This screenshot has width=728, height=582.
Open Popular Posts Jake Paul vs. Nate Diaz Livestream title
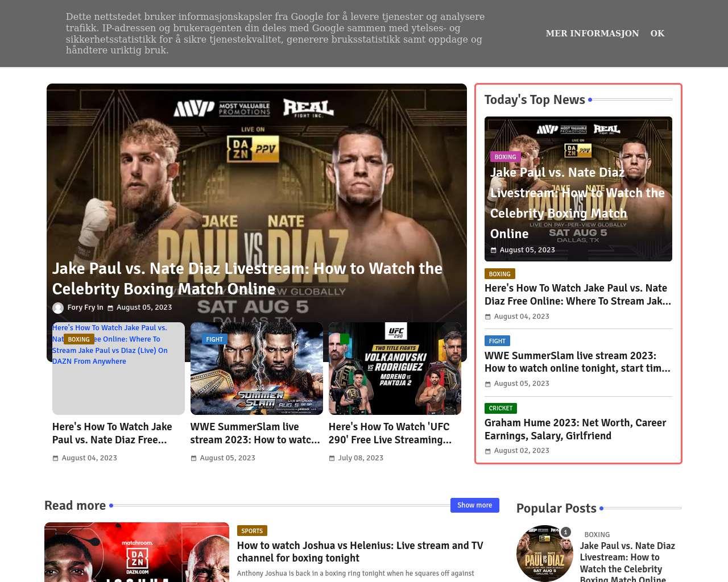(627, 562)
